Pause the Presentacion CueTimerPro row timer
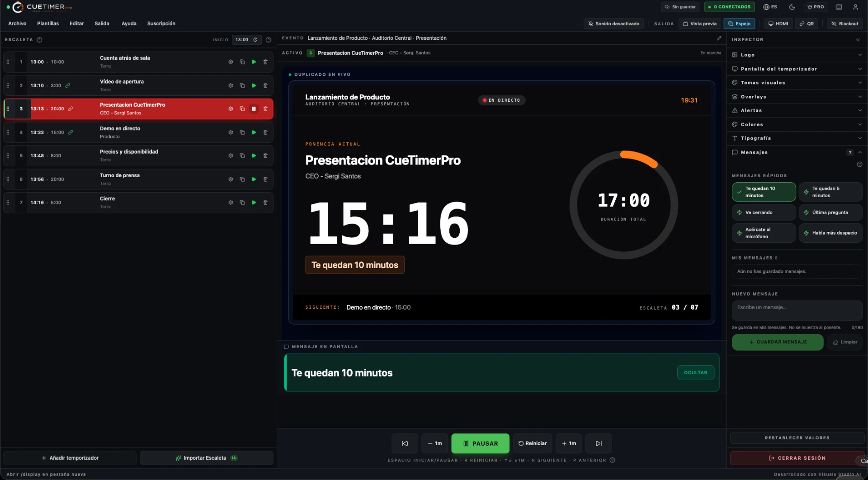The height and width of the screenshot is (480, 868). tap(254, 109)
